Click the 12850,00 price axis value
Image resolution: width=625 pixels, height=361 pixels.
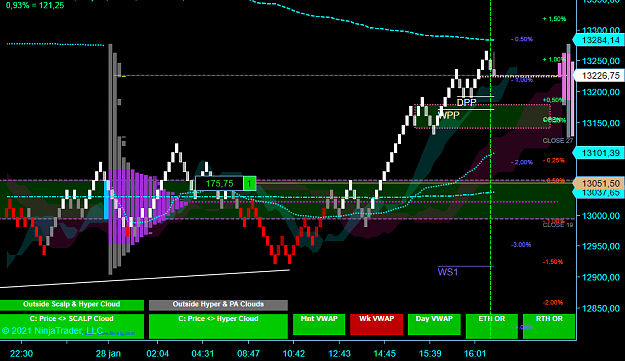[x=601, y=308]
